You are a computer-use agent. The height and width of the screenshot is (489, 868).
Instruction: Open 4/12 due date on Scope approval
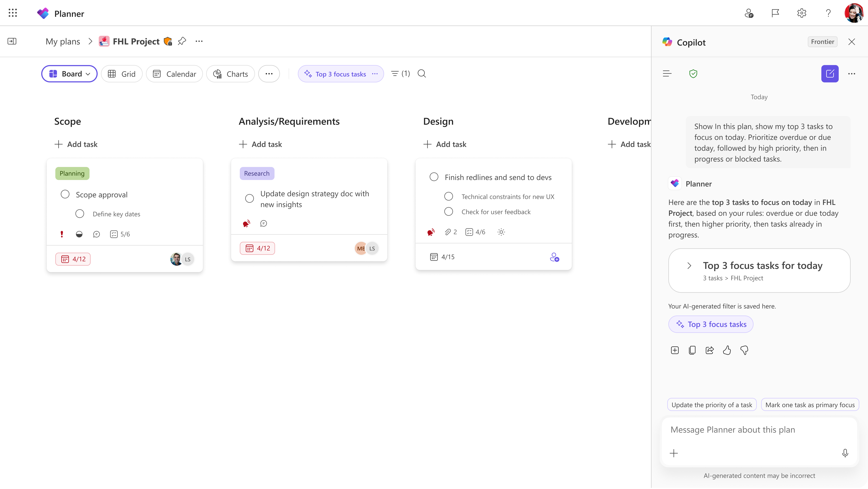pyautogui.click(x=73, y=259)
